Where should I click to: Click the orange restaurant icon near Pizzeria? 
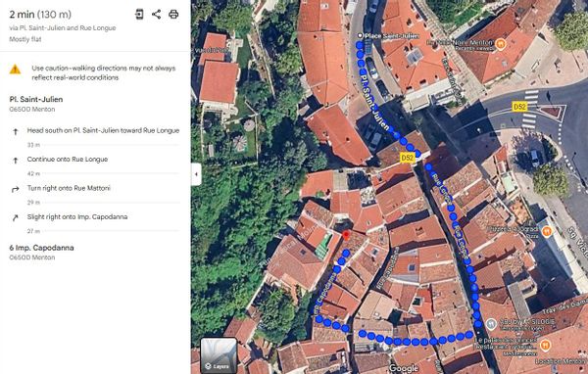[547, 231]
